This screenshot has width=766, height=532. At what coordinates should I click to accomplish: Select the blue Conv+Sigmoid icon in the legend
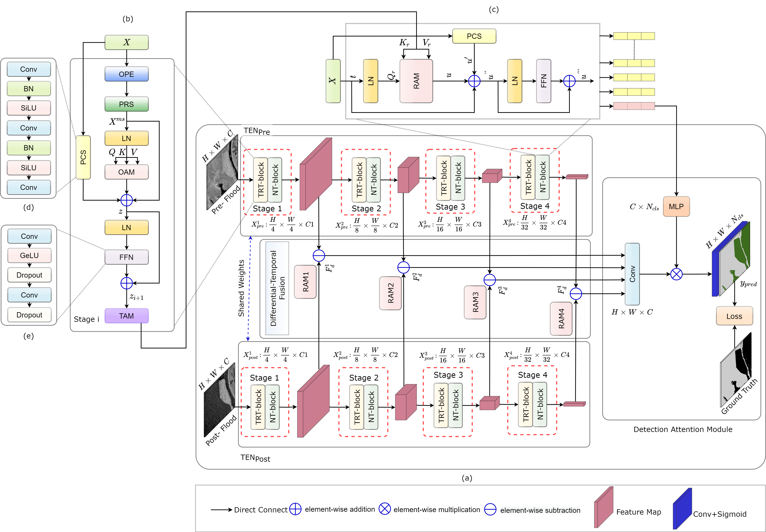(x=682, y=508)
